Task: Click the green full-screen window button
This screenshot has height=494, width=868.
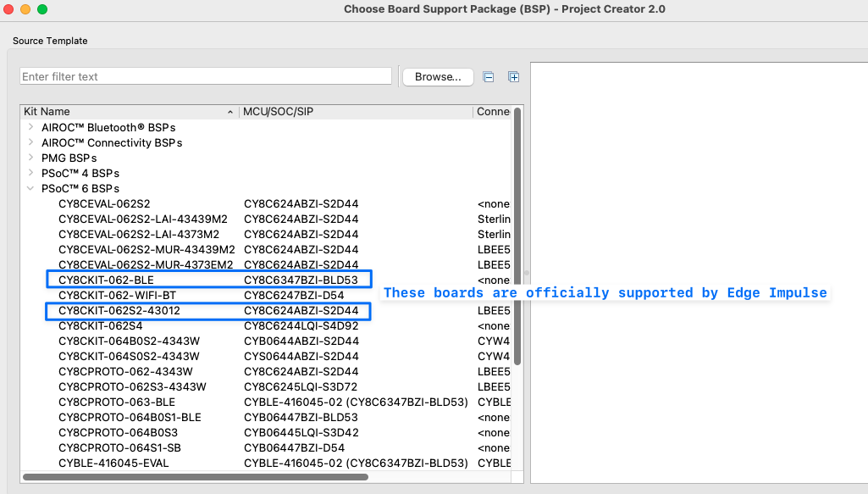Action: (x=42, y=9)
